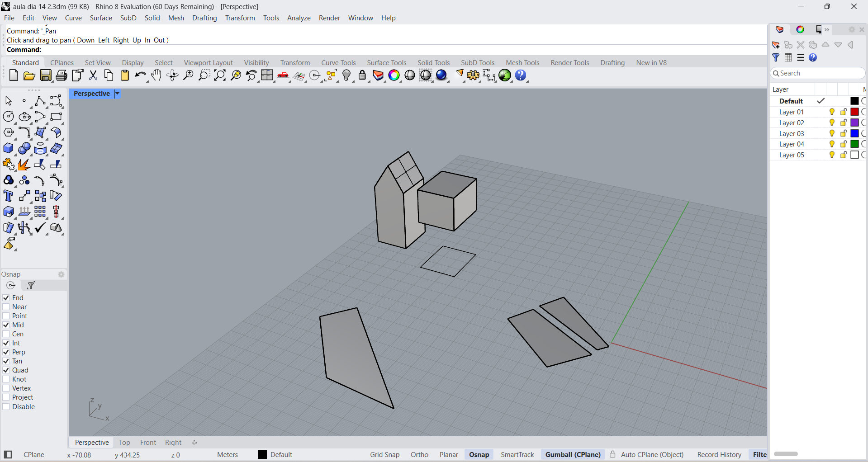Switch to the Curve Tools tab
Viewport: 868px width, 462px height.
[x=338, y=63]
